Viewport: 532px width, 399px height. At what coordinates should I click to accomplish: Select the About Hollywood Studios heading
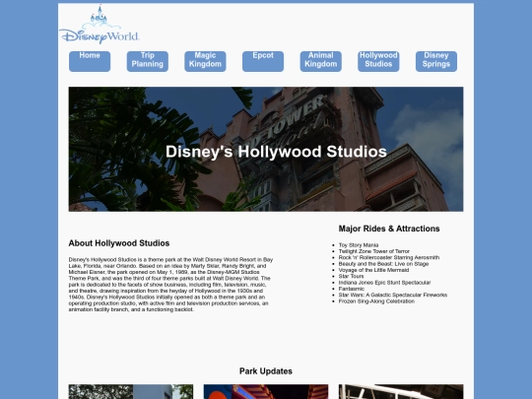[119, 243]
